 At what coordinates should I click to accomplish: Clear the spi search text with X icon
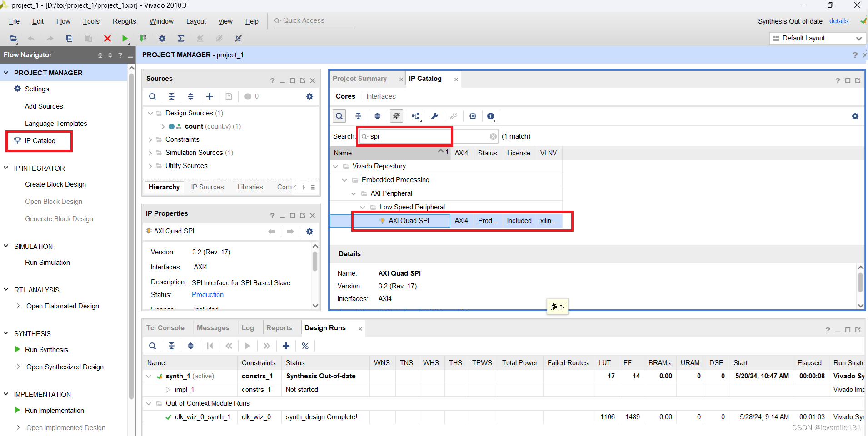coord(493,136)
